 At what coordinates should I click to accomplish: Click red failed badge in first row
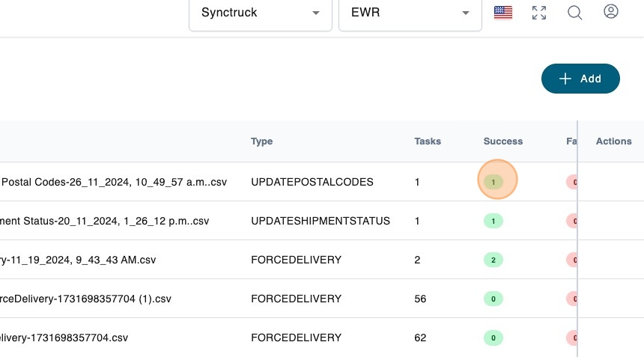[x=571, y=182]
